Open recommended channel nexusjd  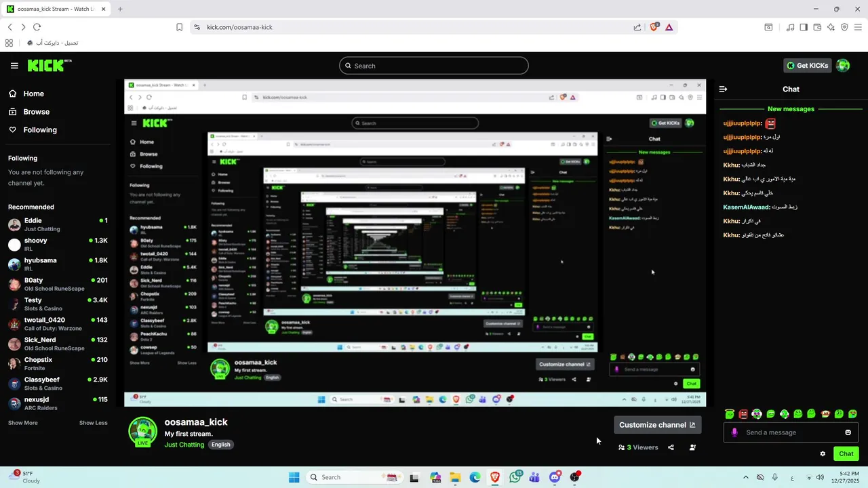point(58,403)
